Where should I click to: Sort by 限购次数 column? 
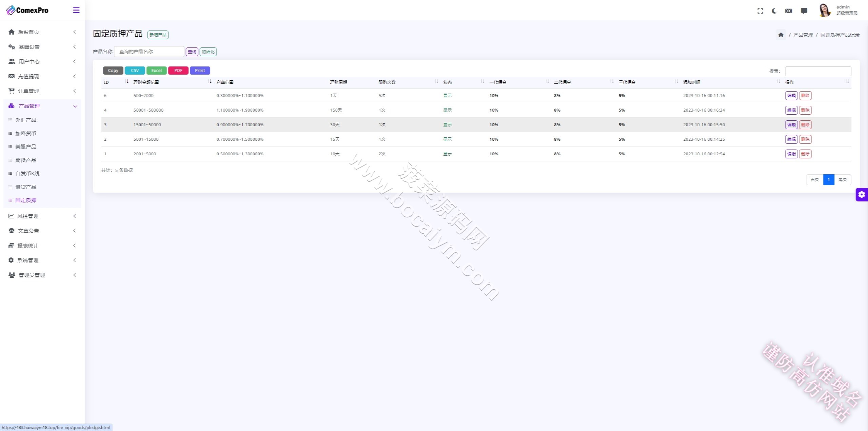[408, 82]
